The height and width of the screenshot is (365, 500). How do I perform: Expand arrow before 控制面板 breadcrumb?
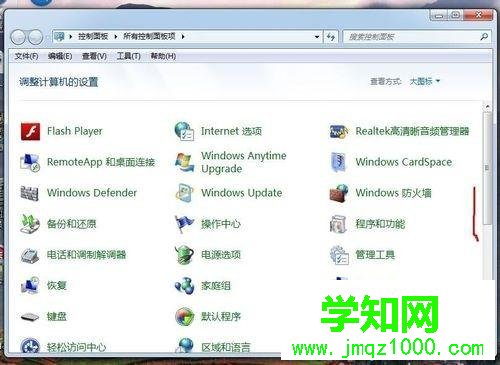click(x=71, y=37)
